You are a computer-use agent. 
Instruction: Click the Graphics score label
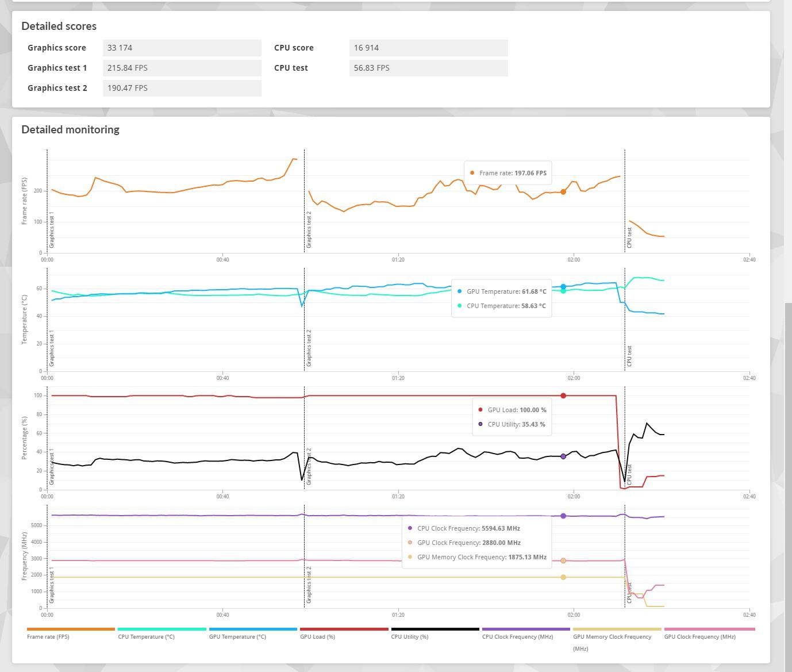click(57, 48)
